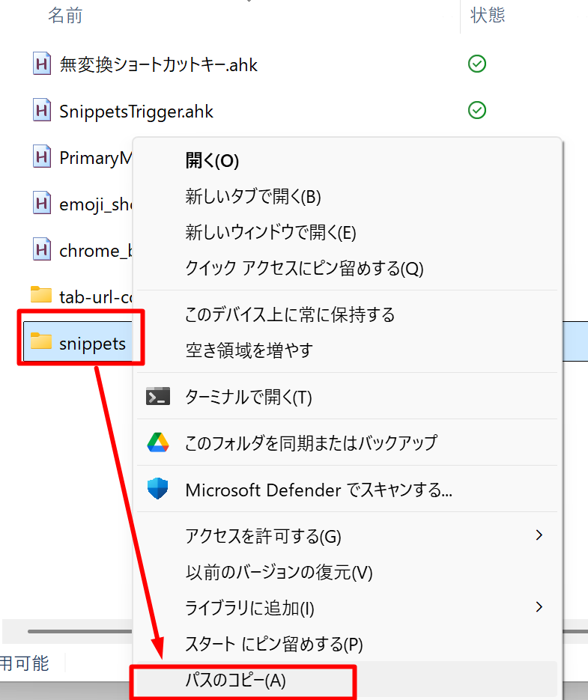Click sync status checkmark for 無変換ショートカットキー.ahk
Image resolution: width=588 pixels, height=700 pixels.
click(476, 64)
